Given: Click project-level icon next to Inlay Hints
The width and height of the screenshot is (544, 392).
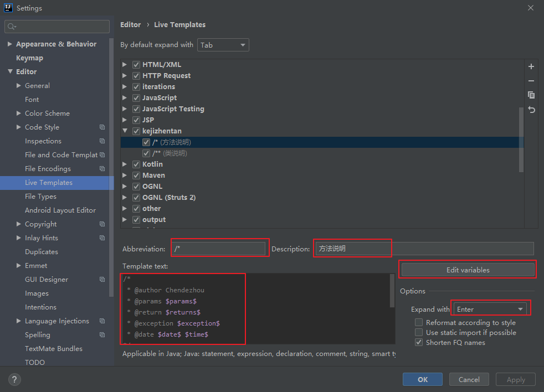Looking at the screenshot, I should coord(102,238).
